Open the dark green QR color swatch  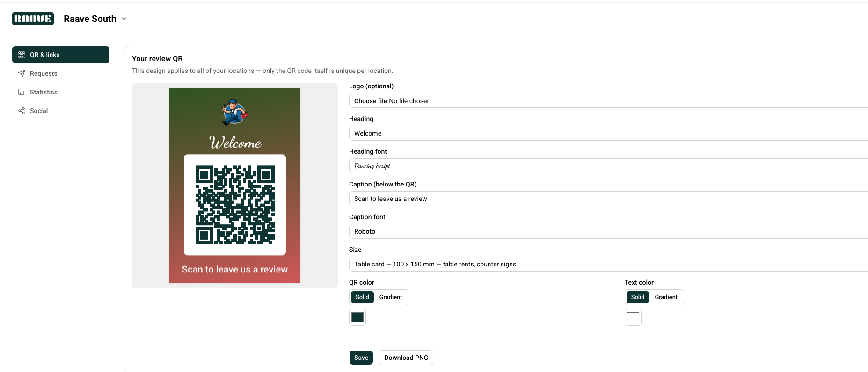tap(357, 317)
